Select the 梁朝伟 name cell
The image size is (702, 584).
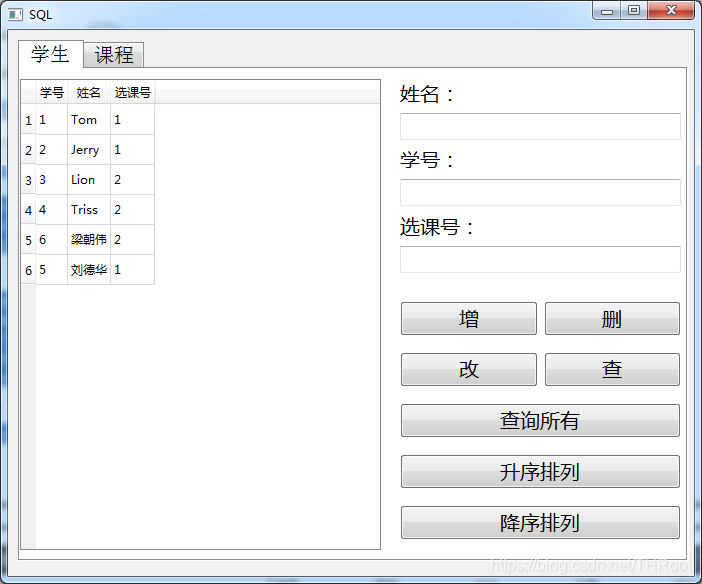pos(89,240)
